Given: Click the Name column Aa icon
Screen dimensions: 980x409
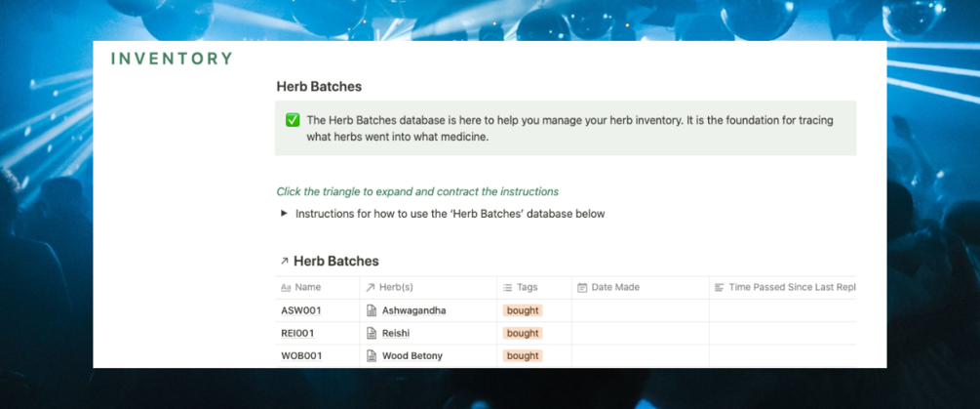Looking at the screenshot, I should pyautogui.click(x=286, y=288).
